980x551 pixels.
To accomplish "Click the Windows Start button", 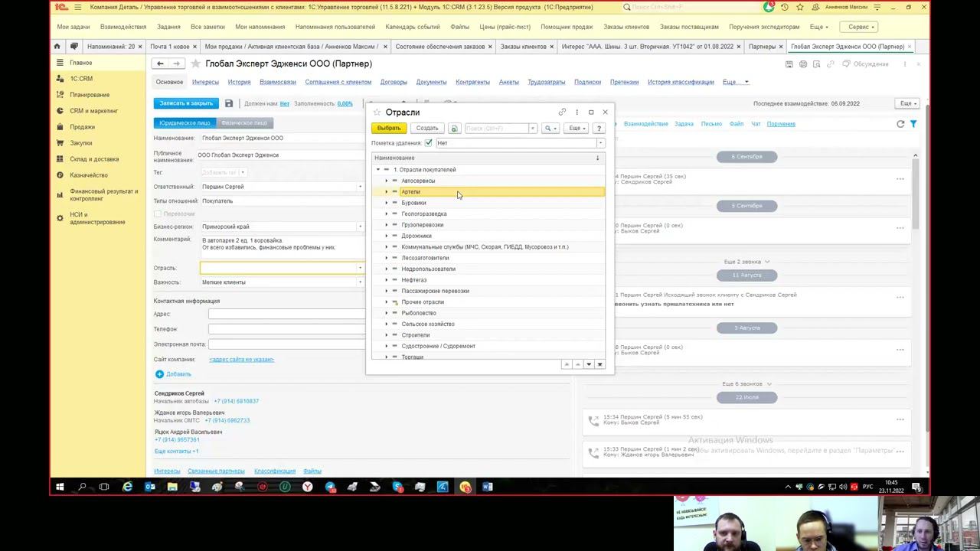I will [x=60, y=487].
